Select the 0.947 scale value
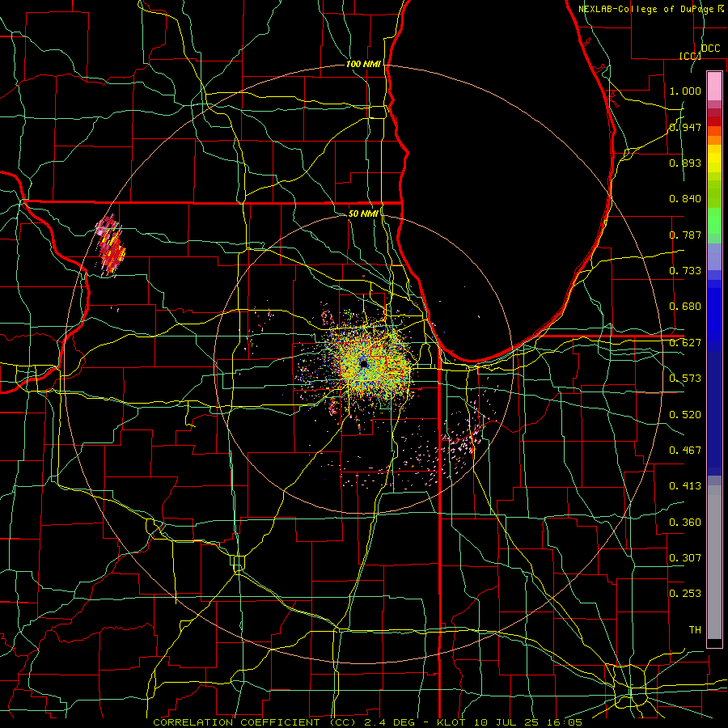Viewport: 728px width, 728px height. tap(685, 127)
